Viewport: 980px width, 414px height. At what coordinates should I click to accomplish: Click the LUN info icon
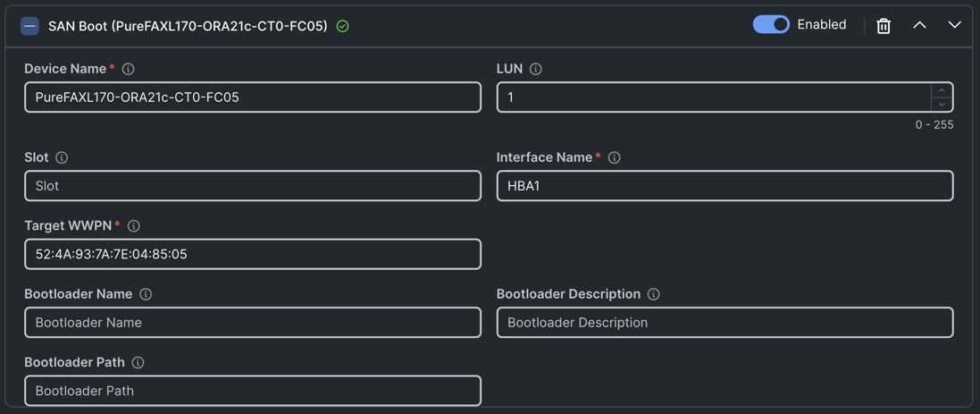[536, 69]
